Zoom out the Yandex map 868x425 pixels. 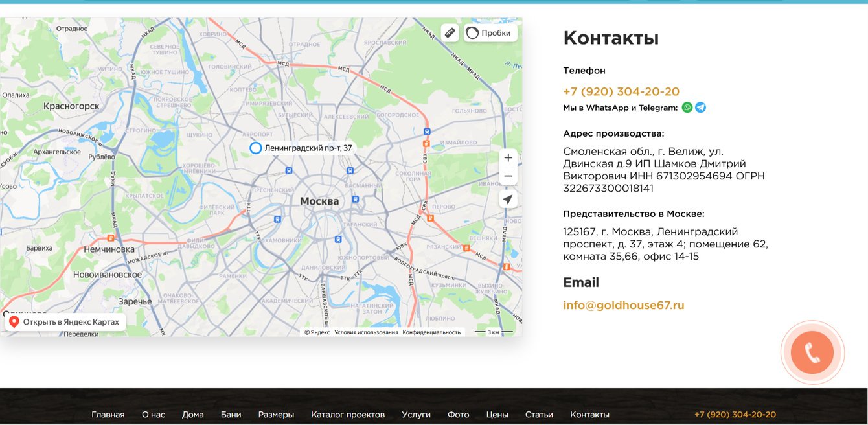coord(508,176)
